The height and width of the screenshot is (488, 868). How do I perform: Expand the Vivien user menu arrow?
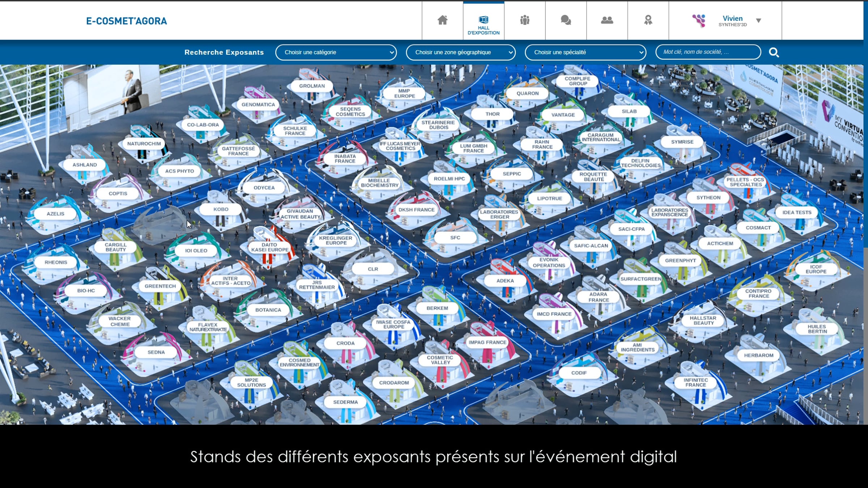pos(758,21)
